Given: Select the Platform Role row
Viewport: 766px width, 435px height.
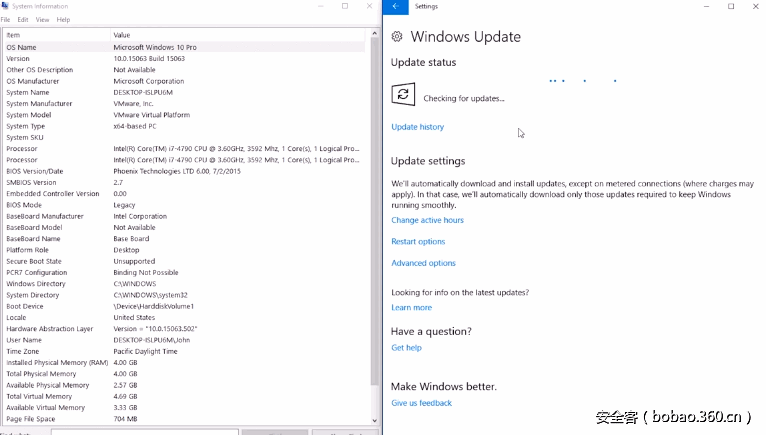Looking at the screenshot, I should point(185,250).
